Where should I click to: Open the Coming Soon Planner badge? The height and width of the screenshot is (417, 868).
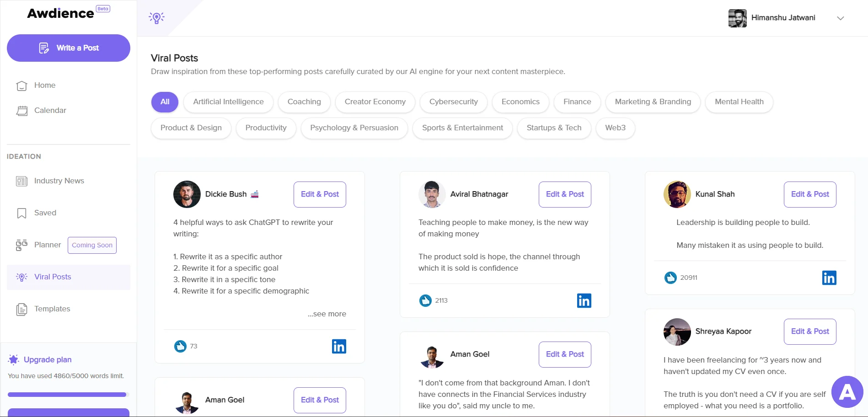[x=91, y=245]
